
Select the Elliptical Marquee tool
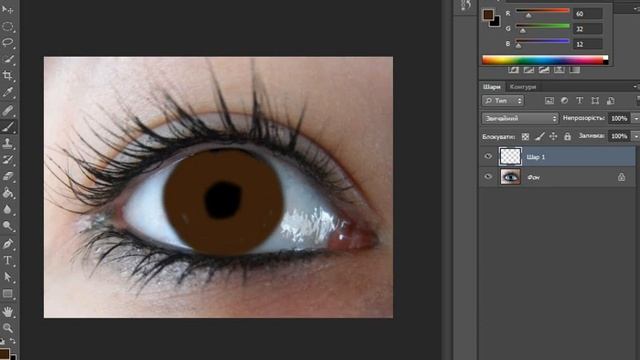7,27
